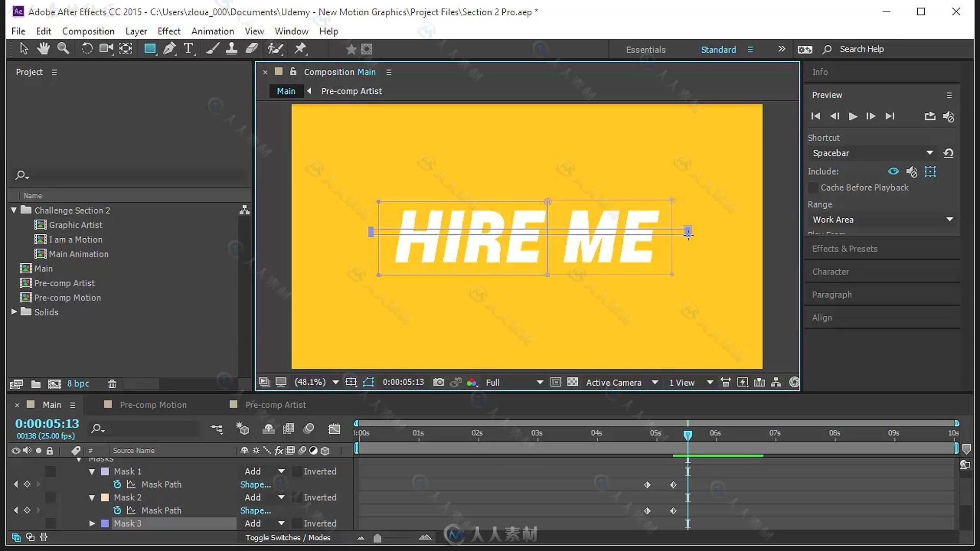
Task: Select the Zoom tool
Action: tap(63, 49)
